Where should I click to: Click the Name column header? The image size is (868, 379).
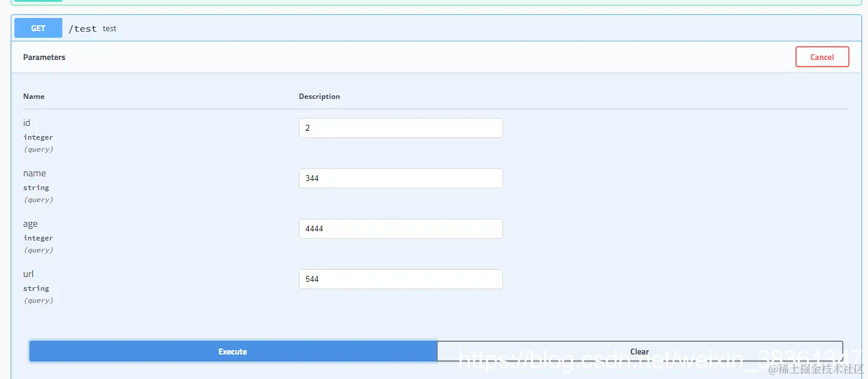[34, 97]
